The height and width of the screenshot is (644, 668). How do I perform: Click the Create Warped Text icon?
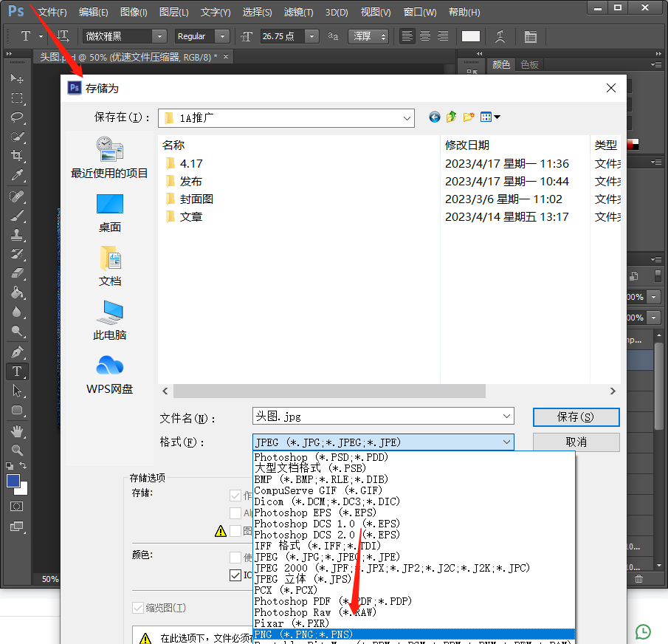[x=500, y=37]
